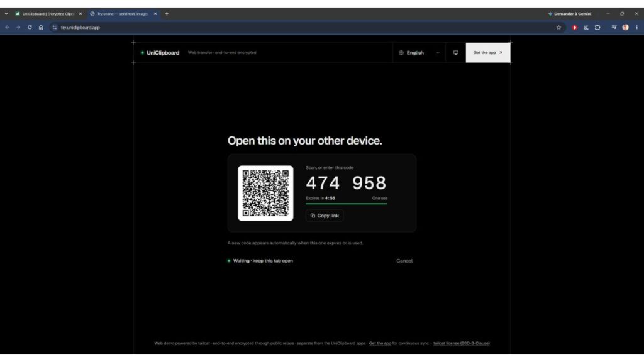
Task: Click the "Get the app" header button
Action: (488, 53)
